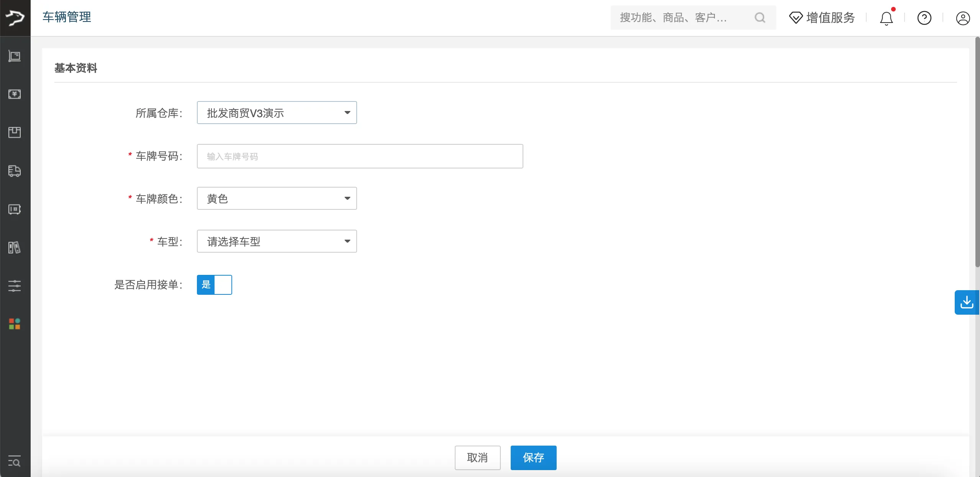
Task: Open the delivery truck sidebar icon
Action: point(15,171)
